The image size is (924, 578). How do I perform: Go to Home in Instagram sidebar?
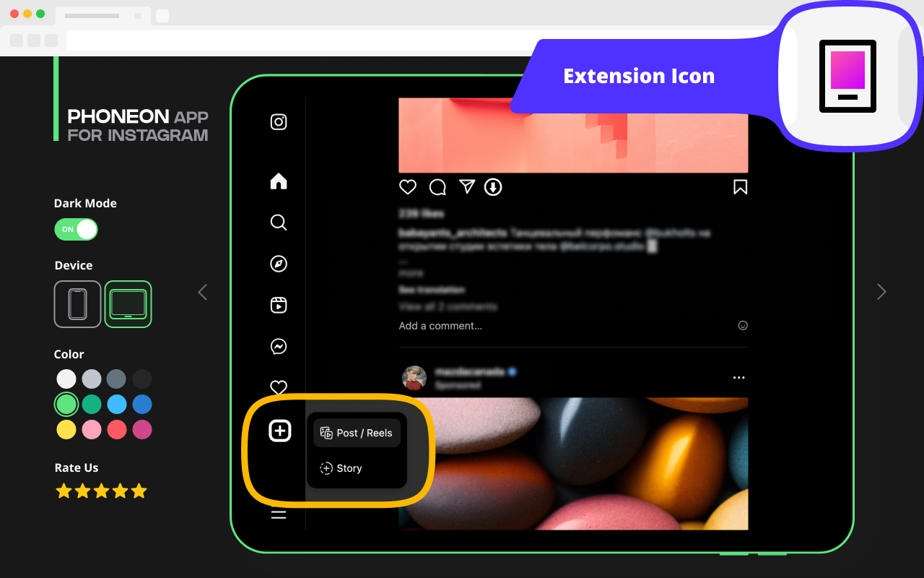click(279, 181)
